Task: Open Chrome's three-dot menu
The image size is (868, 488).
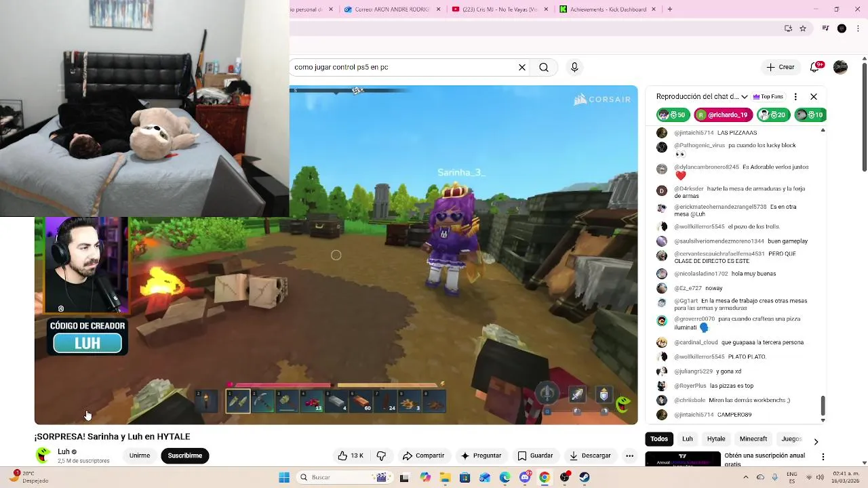Action: (x=859, y=28)
